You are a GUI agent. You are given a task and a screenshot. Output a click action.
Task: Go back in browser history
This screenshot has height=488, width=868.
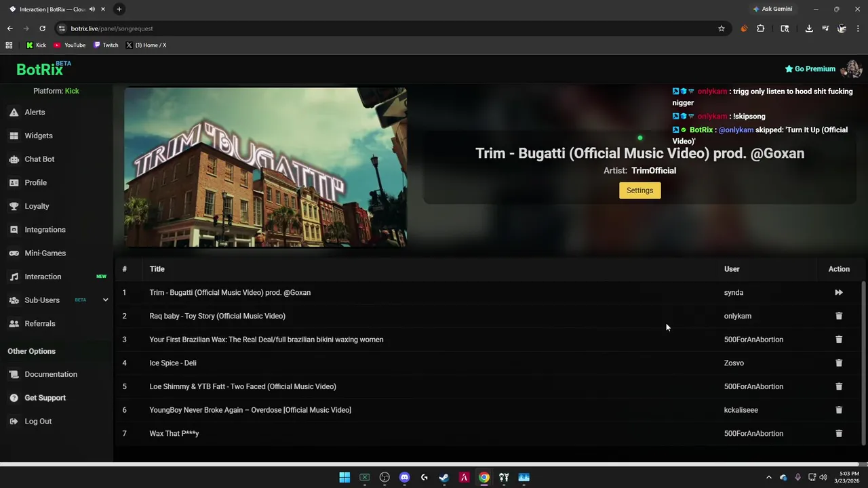9,28
